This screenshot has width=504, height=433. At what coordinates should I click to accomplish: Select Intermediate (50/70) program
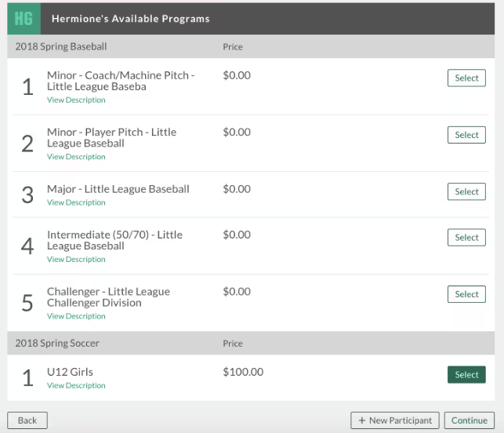pos(466,237)
